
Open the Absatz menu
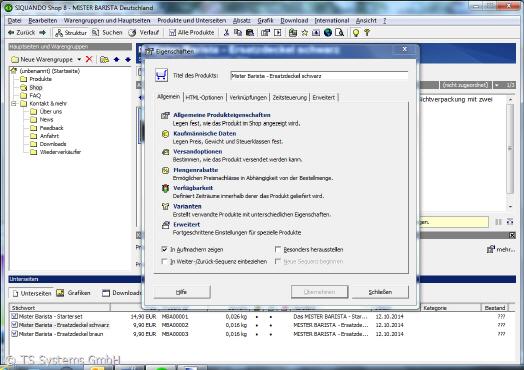click(242, 21)
